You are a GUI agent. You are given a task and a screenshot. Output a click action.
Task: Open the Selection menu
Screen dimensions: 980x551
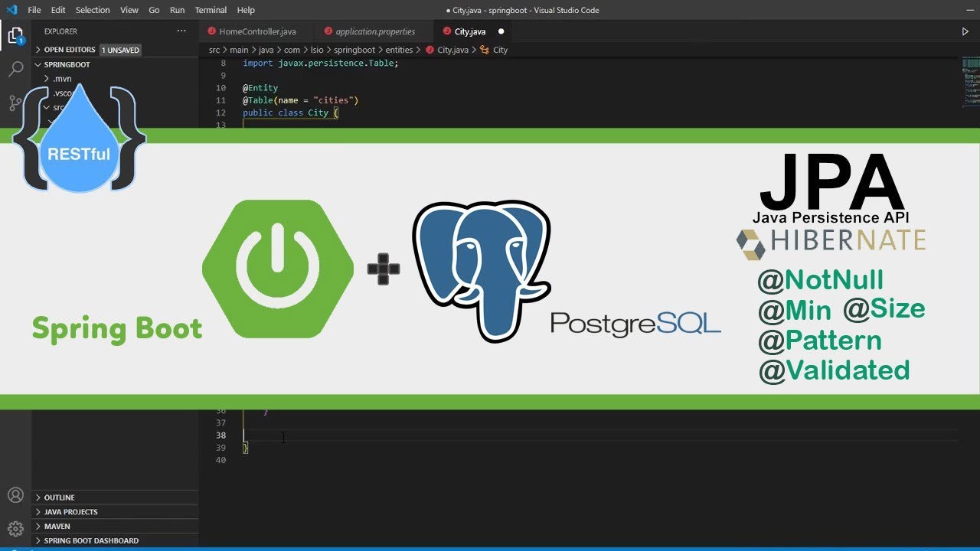[93, 10]
